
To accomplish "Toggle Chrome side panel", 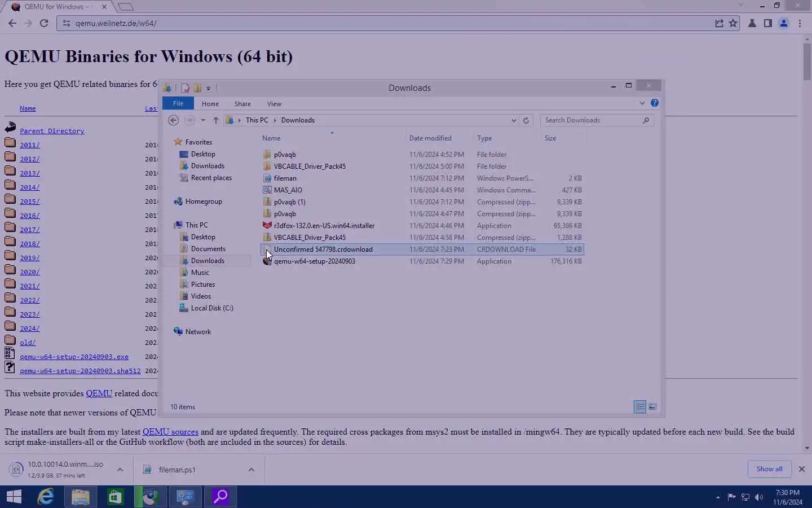I will pos(768,23).
